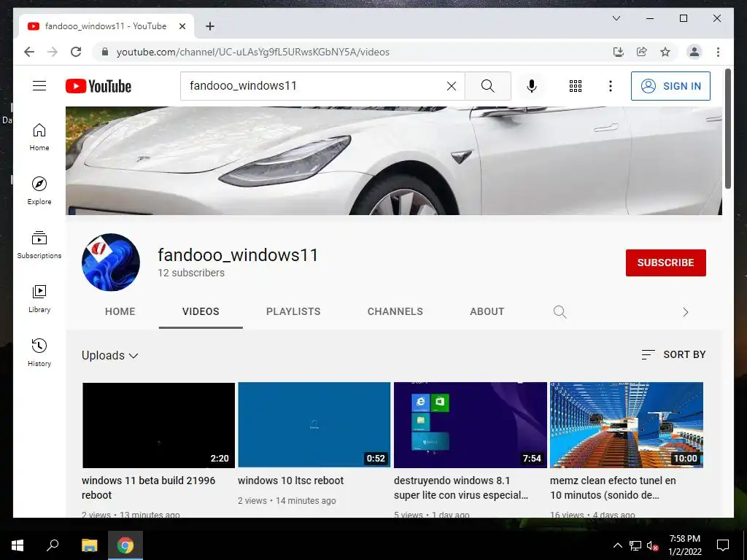Search within the channel using magnifier icon
Image resolution: width=747 pixels, height=560 pixels.
(x=560, y=312)
